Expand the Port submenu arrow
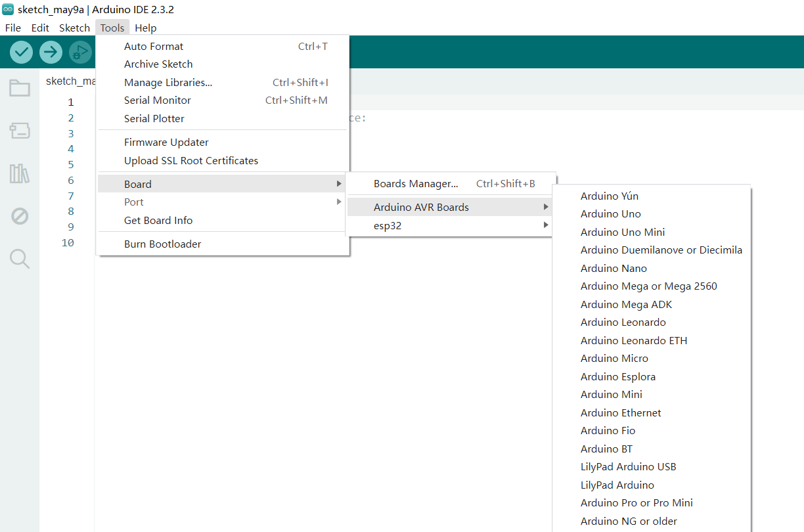The width and height of the screenshot is (804, 532). coord(339,202)
